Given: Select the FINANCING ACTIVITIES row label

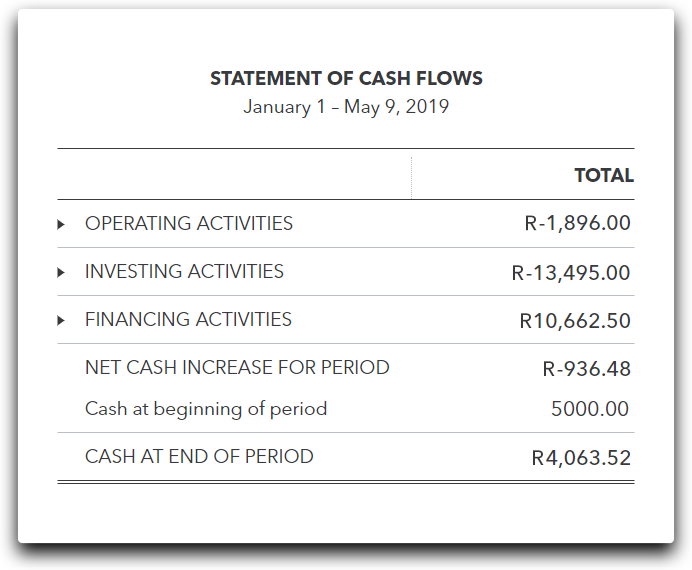Looking at the screenshot, I should 188,320.
